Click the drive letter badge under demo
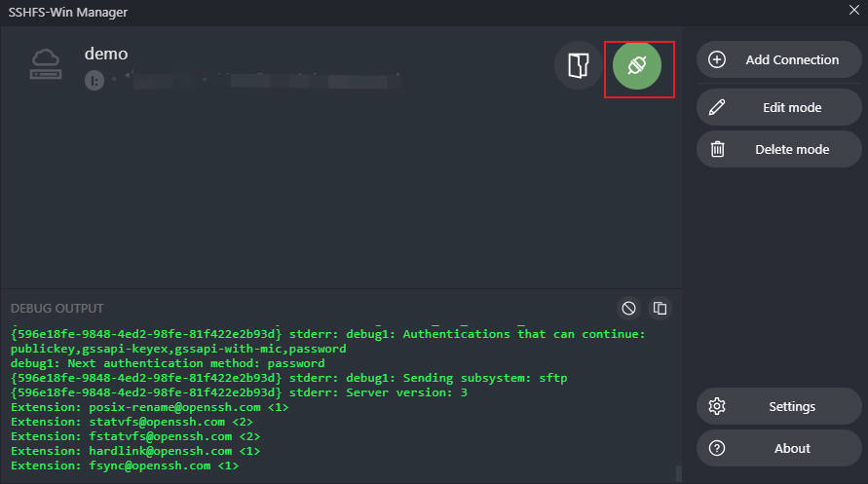The height and width of the screenshot is (484, 868). (94, 79)
